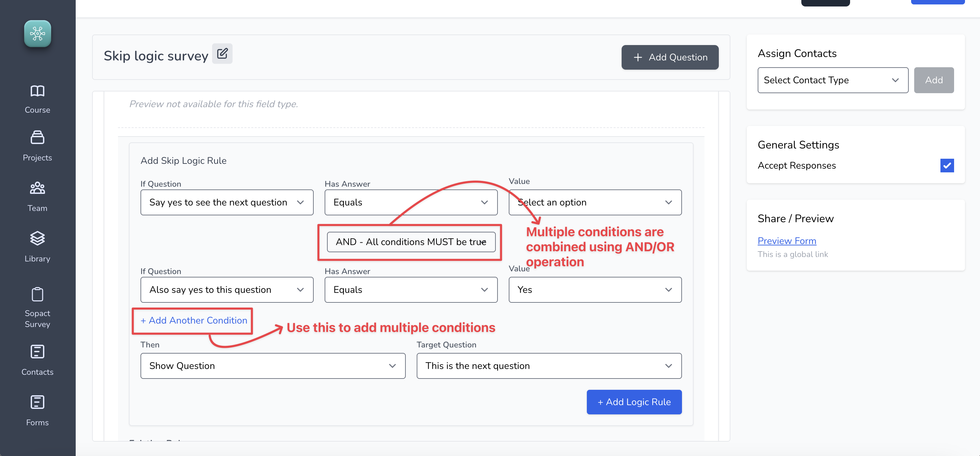Open the first Has Answer 'Equals' dropdown
The image size is (980, 456).
point(411,202)
